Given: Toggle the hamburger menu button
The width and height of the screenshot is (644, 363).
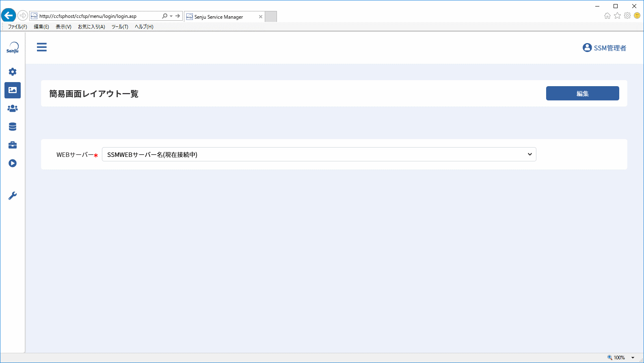Looking at the screenshot, I should (x=42, y=47).
